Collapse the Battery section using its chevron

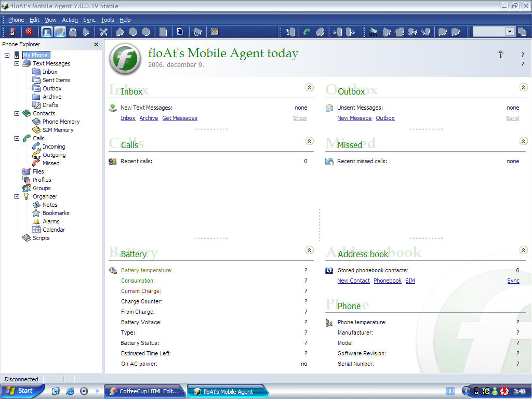coord(310,250)
